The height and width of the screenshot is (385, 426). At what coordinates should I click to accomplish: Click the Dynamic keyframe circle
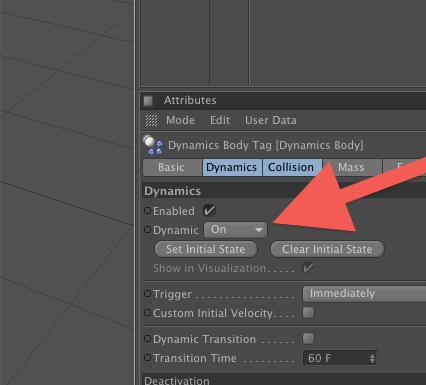[x=147, y=230]
